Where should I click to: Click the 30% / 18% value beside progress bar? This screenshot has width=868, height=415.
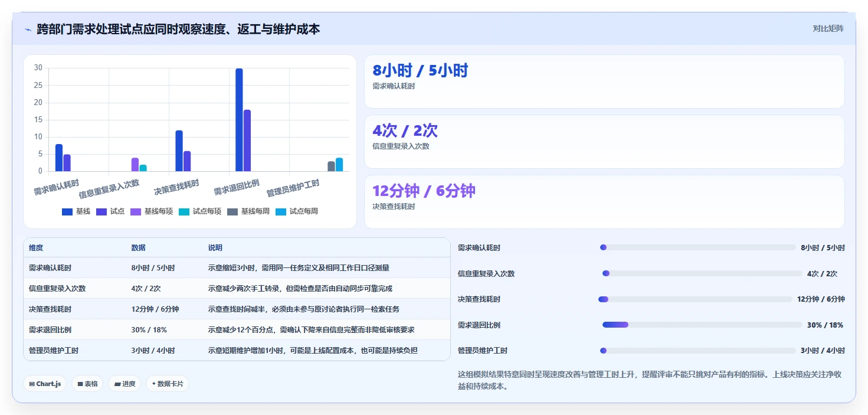tap(825, 325)
